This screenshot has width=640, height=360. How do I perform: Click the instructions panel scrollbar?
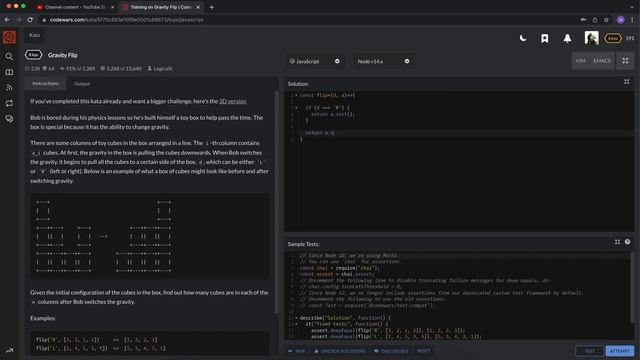coord(277,202)
